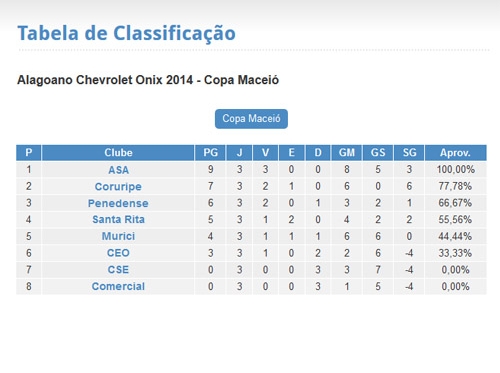Click the Alagoano Chevrolet Onix 2014 subtitle

[148, 80]
